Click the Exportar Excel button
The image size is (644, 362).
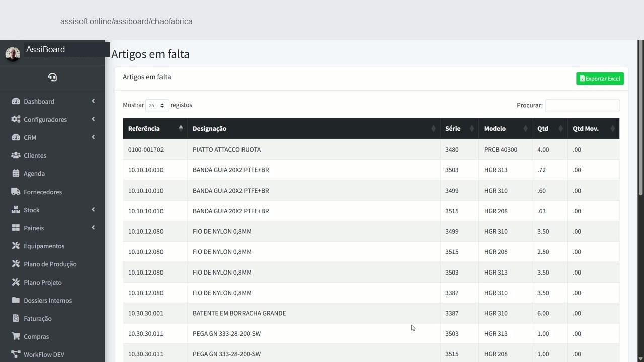pos(600,79)
